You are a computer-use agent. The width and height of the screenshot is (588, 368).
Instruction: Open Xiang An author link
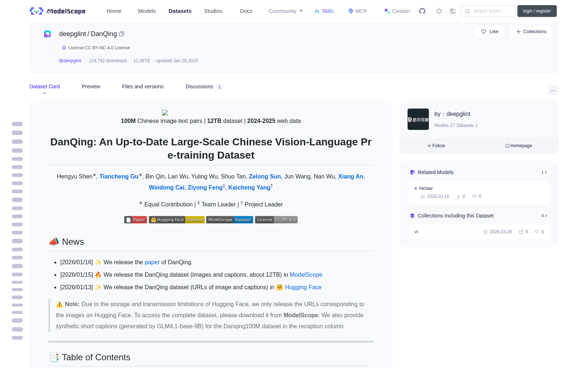click(351, 177)
